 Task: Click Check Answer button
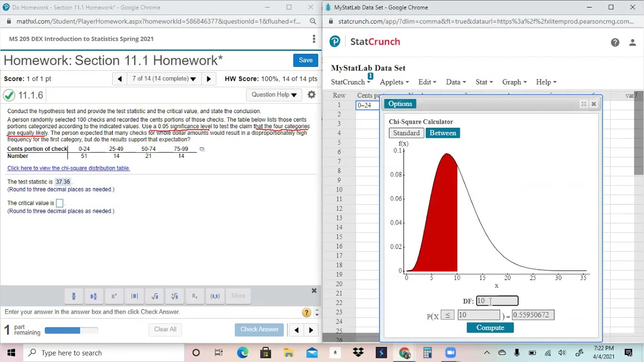(259, 329)
